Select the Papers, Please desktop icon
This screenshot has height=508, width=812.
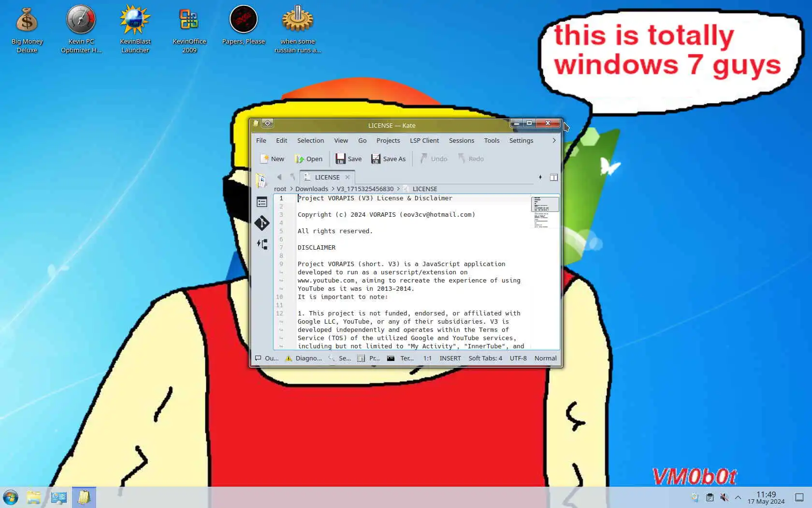(x=244, y=25)
